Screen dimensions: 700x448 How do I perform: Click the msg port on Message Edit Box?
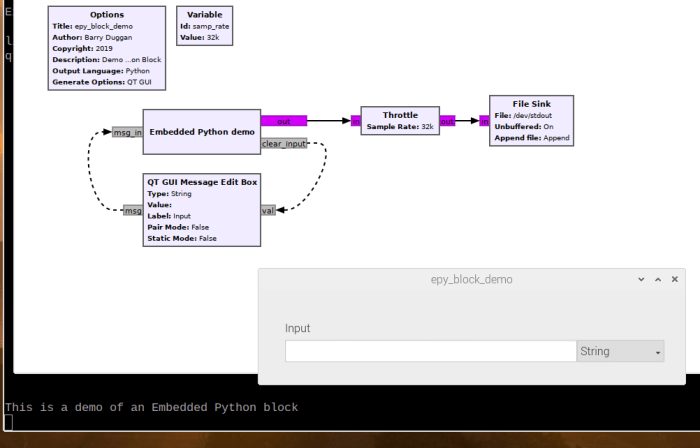coord(133,210)
